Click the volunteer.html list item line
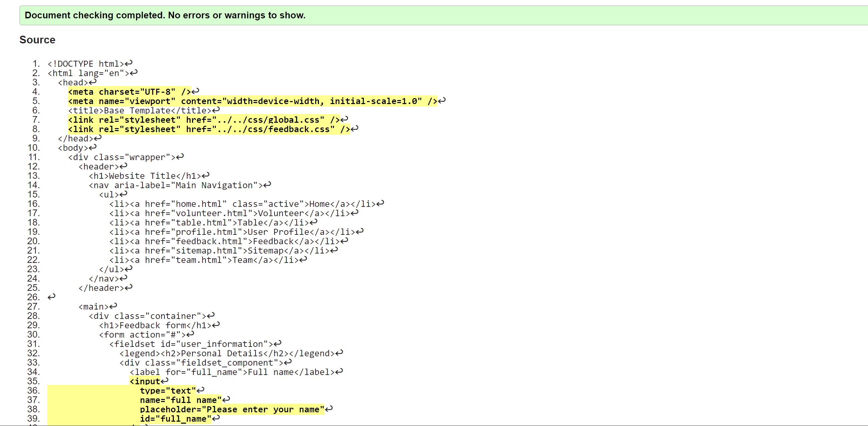Image resolution: width=868 pixels, height=426 pixels. tap(229, 213)
